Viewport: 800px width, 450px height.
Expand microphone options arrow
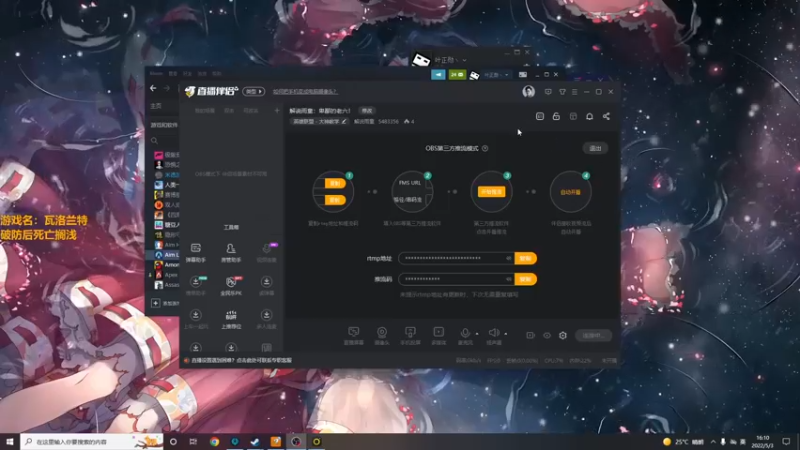click(x=477, y=334)
